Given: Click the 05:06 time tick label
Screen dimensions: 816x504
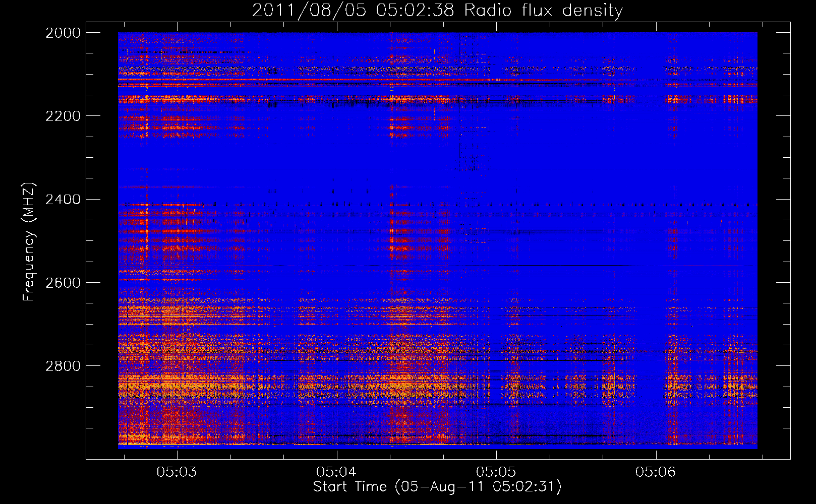Looking at the screenshot, I should coord(656,472).
